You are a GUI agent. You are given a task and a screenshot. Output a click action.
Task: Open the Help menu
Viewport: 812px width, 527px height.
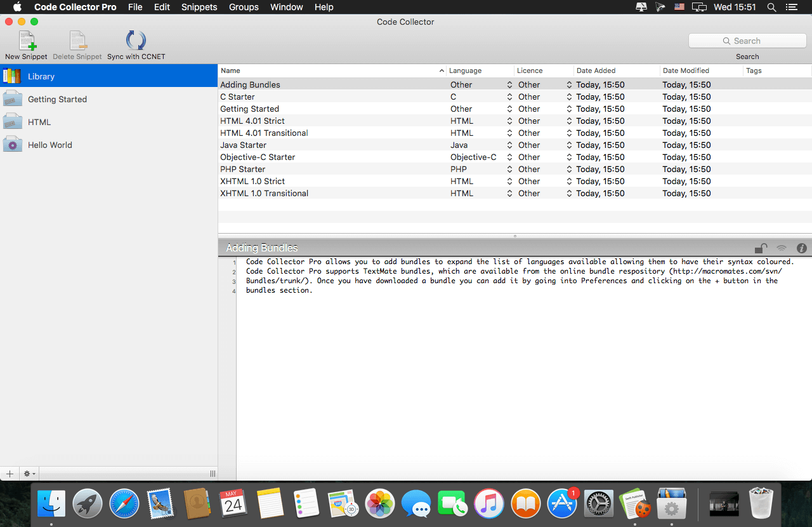click(324, 7)
